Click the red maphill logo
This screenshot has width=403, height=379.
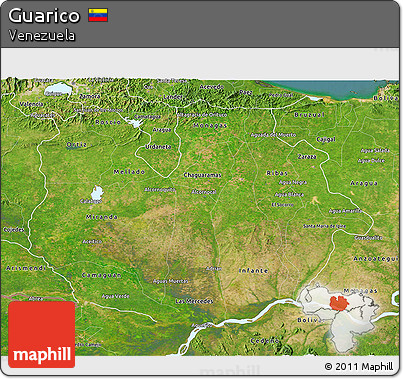42,335
